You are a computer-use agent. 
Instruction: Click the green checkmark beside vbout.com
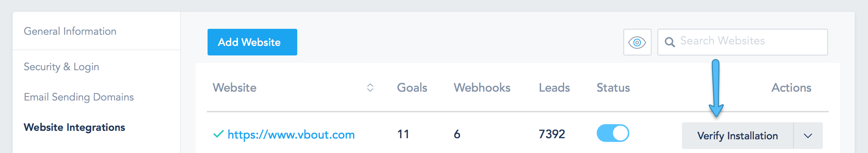click(x=218, y=134)
